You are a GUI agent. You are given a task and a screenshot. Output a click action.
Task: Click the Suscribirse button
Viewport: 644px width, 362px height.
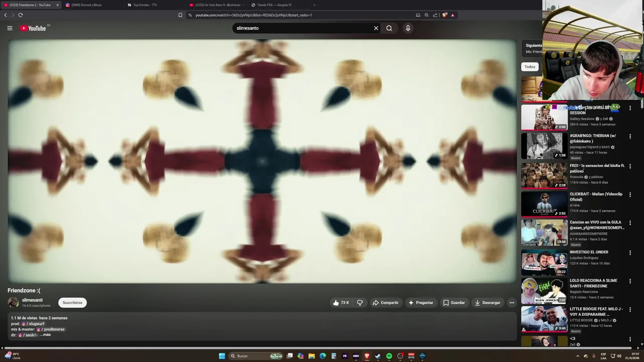(x=72, y=303)
